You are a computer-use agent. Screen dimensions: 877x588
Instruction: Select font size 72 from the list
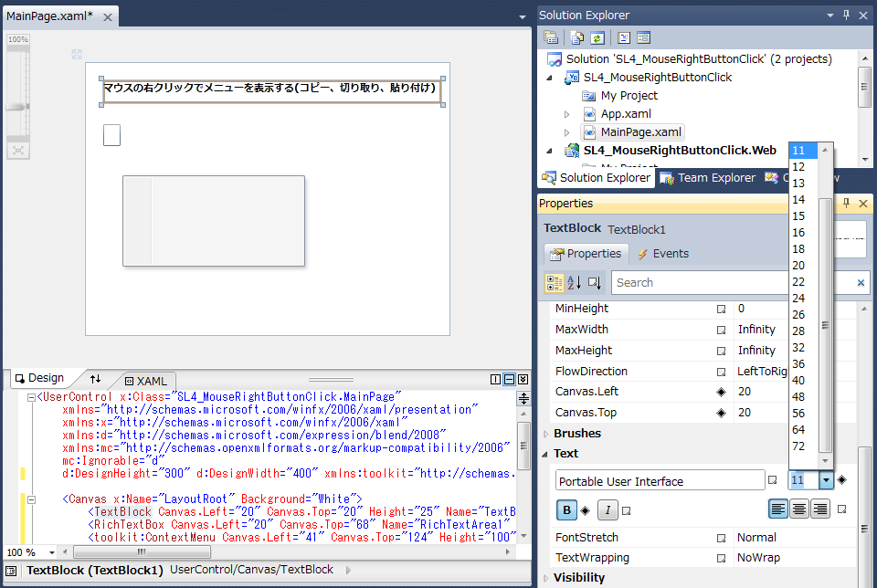(803, 446)
